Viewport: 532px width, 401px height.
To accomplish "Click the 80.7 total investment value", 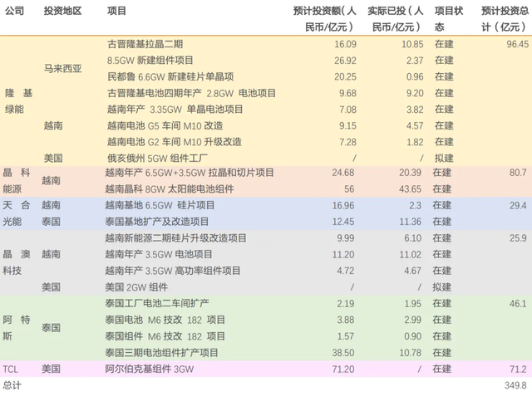I will click(x=518, y=173).
